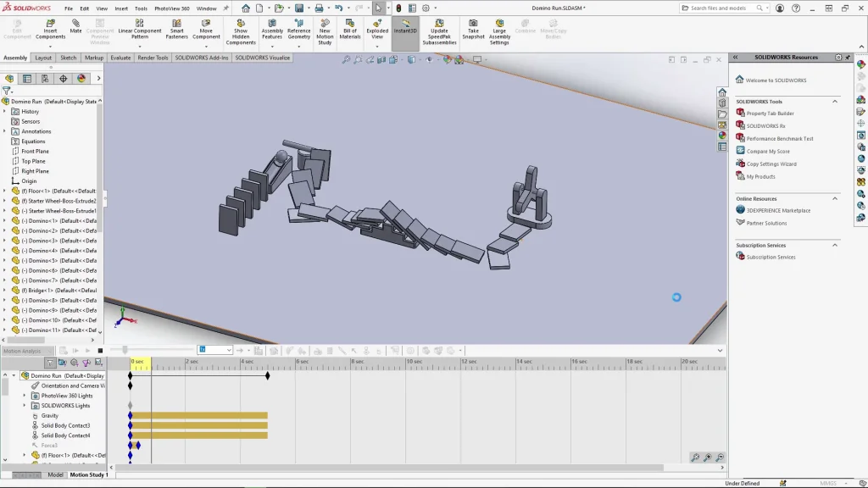This screenshot has width=868, height=488.
Task: Switch to the Evaluate tab
Action: (x=120, y=58)
